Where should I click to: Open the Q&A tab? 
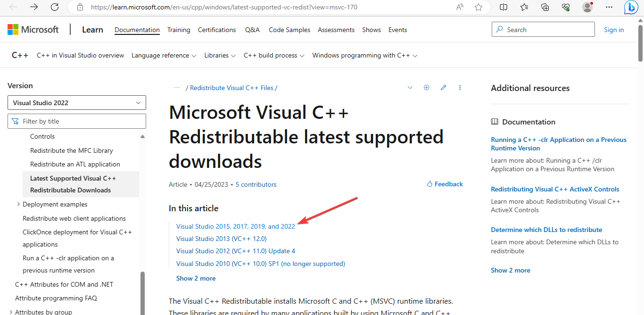252,30
